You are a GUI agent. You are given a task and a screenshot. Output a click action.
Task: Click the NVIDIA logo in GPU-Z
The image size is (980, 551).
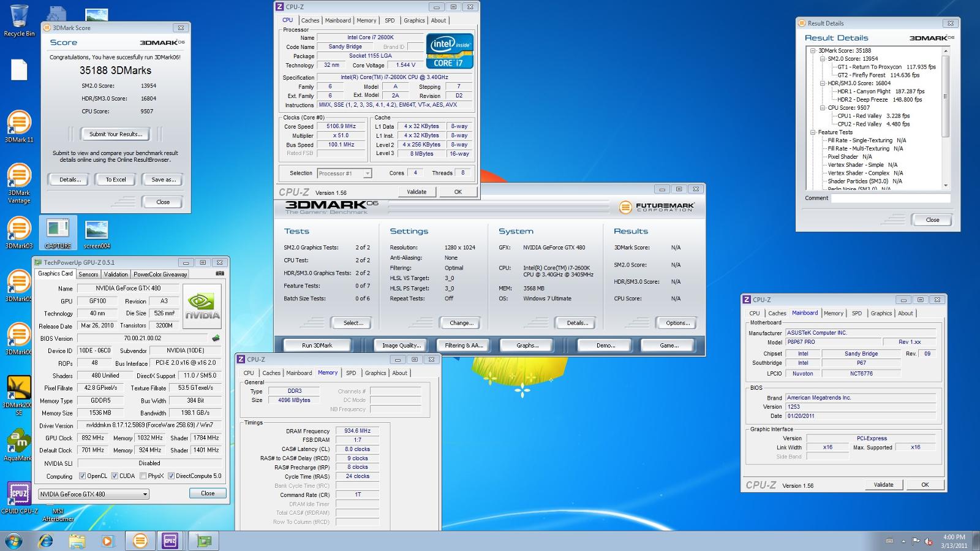(202, 305)
